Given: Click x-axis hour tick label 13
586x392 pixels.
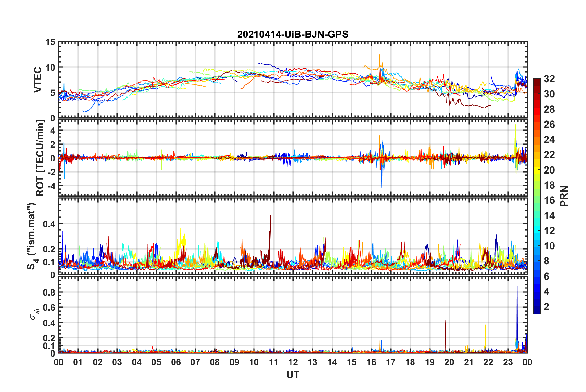Looking at the screenshot, I should [x=312, y=362].
